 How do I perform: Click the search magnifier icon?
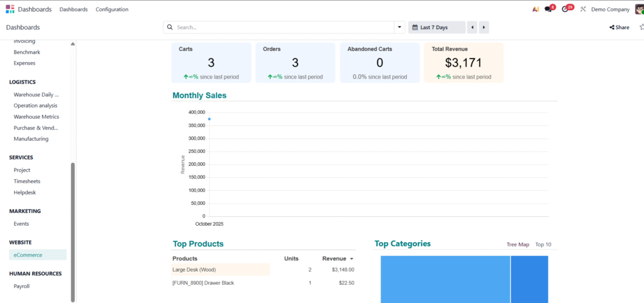click(170, 28)
